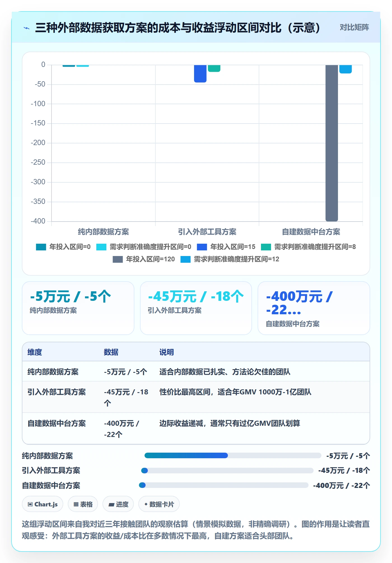Viewport: 392px width, 563px height.
Task: Toggle legend swatch 年投入区间=0
Action: click(x=41, y=247)
